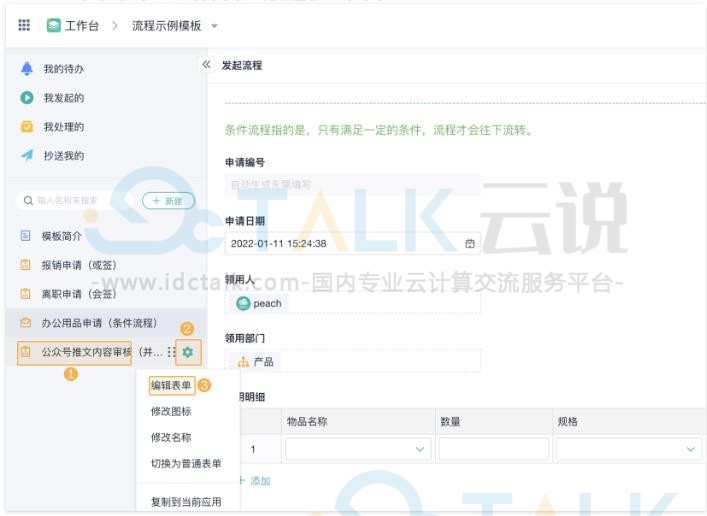The width and height of the screenshot is (707, 516).
Task: Open 我处理的 in the sidebar
Action: pyautogui.click(x=64, y=127)
